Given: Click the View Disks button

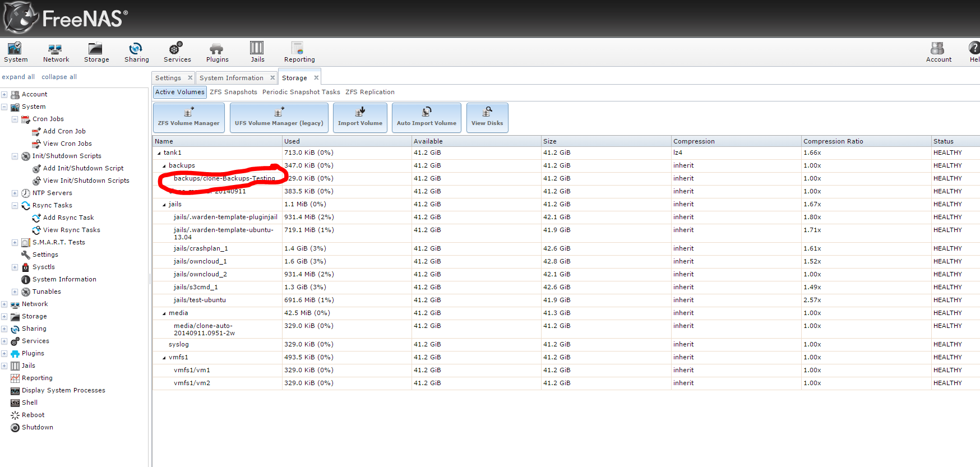Looking at the screenshot, I should (x=487, y=118).
